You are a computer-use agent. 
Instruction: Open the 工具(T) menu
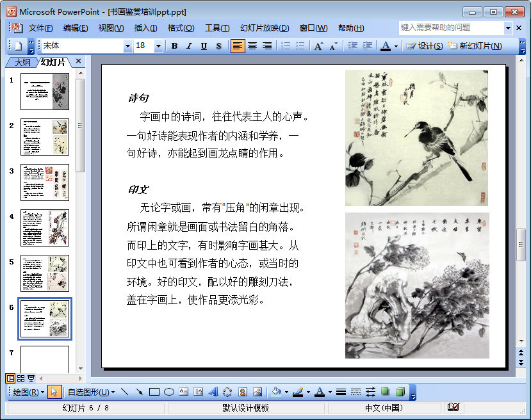tap(217, 28)
